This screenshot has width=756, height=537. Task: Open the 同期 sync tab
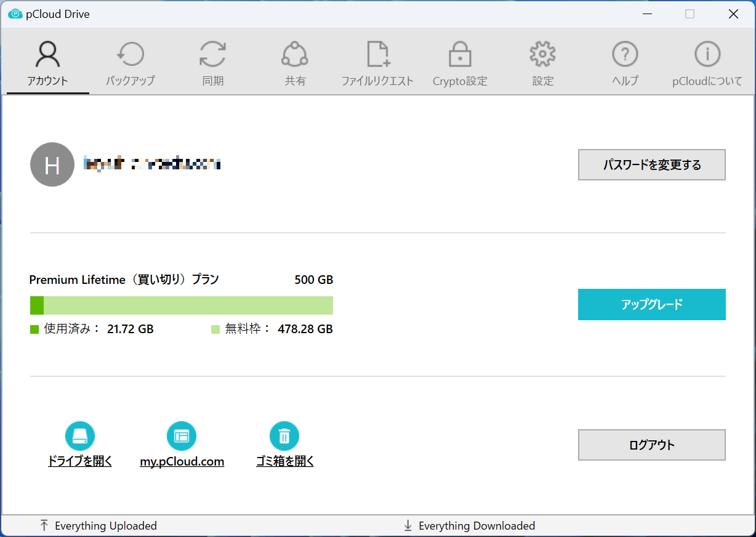click(213, 64)
